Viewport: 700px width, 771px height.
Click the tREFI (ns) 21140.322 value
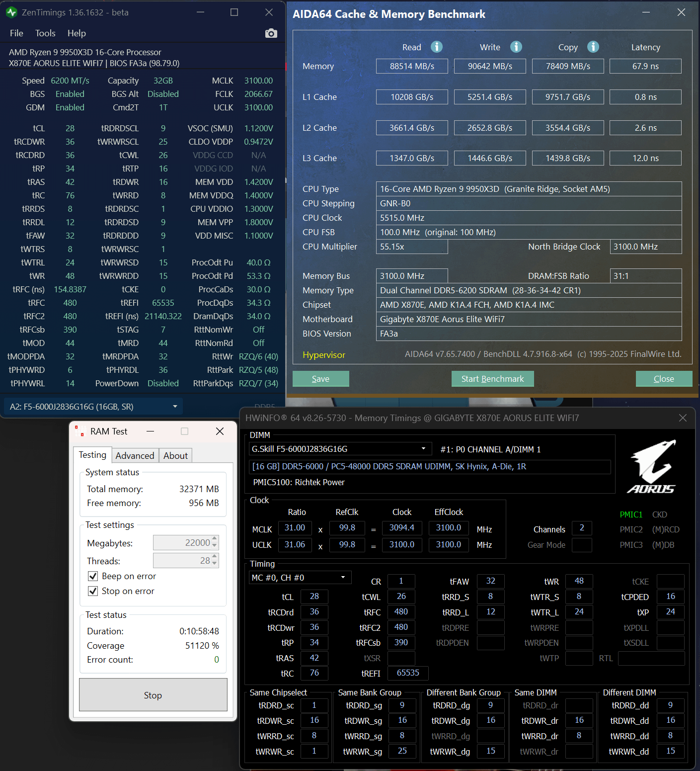coord(163,316)
